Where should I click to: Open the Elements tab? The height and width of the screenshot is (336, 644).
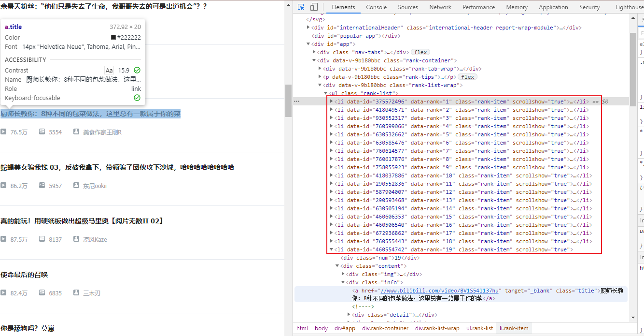click(x=343, y=7)
